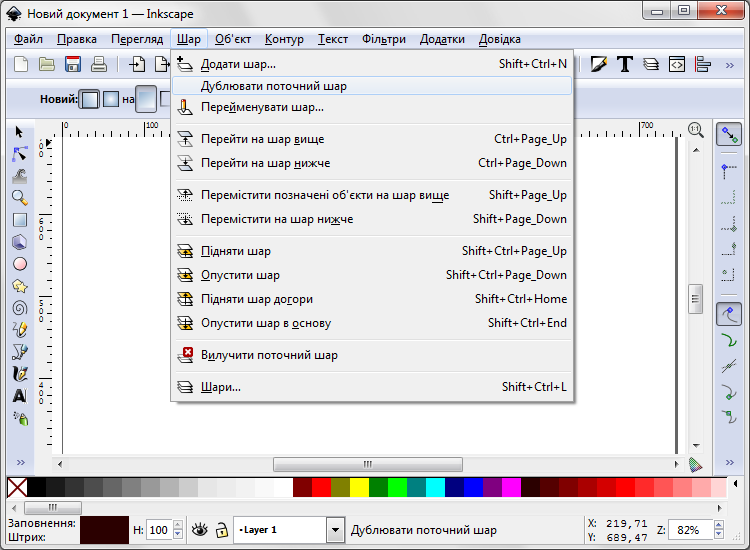This screenshot has width=750, height=550.
Task: Select the Spray tool
Action: [20, 418]
